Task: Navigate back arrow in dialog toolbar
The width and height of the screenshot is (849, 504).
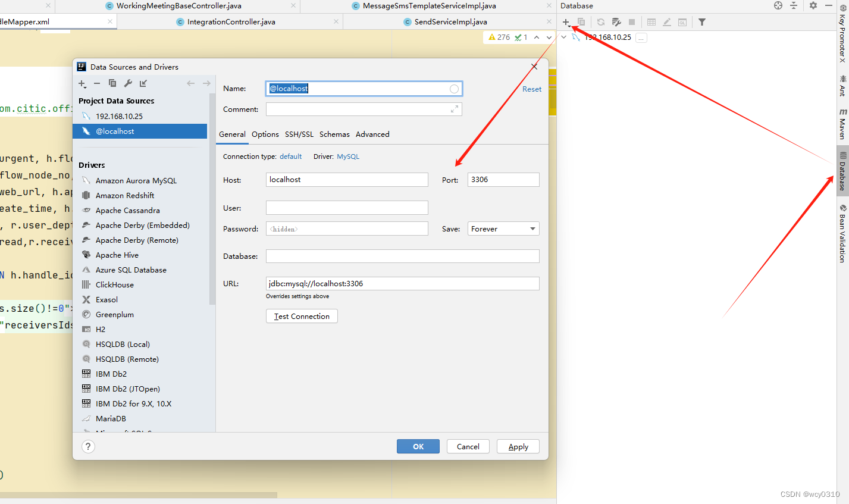Action: [191, 83]
